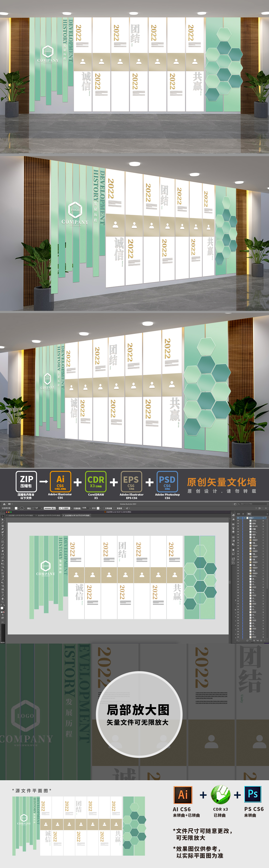Hide the All-win sublayer
269x868 pixels.
click(x=238, y=526)
